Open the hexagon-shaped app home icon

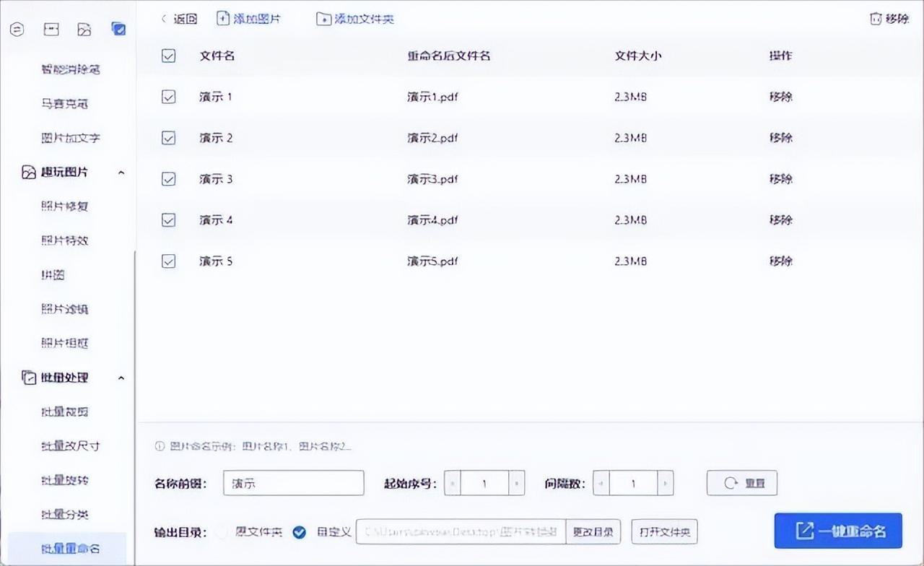click(x=17, y=30)
